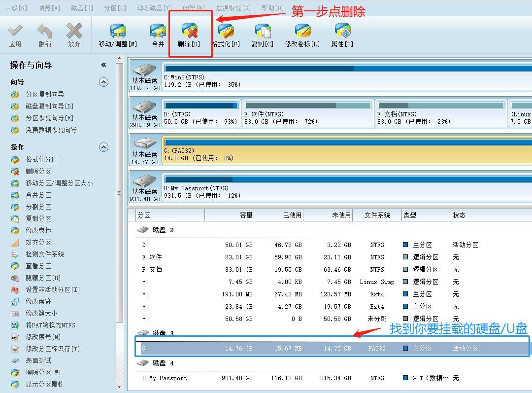Sort by the 未使用 column header
This screenshot has height=393, width=532.
[328, 215]
